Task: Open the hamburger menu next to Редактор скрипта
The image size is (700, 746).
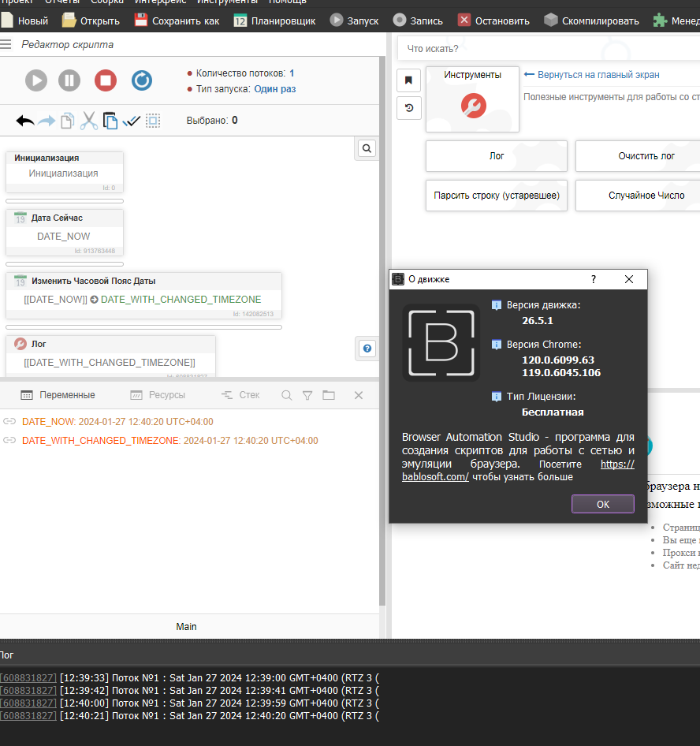Action: pyautogui.click(x=6, y=45)
